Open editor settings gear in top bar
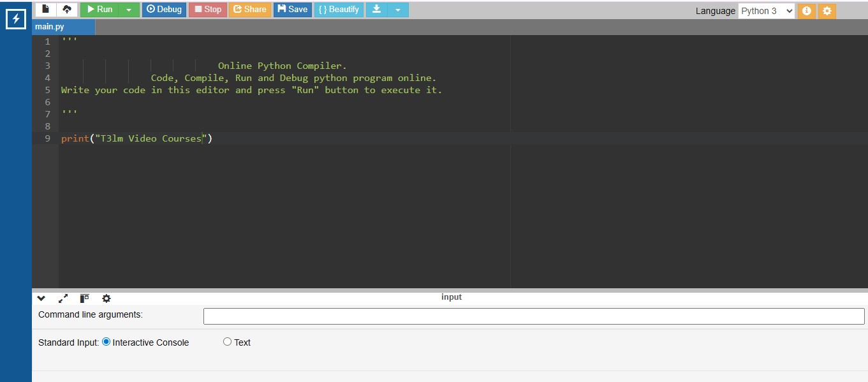The height and width of the screenshot is (382, 868). [x=827, y=11]
